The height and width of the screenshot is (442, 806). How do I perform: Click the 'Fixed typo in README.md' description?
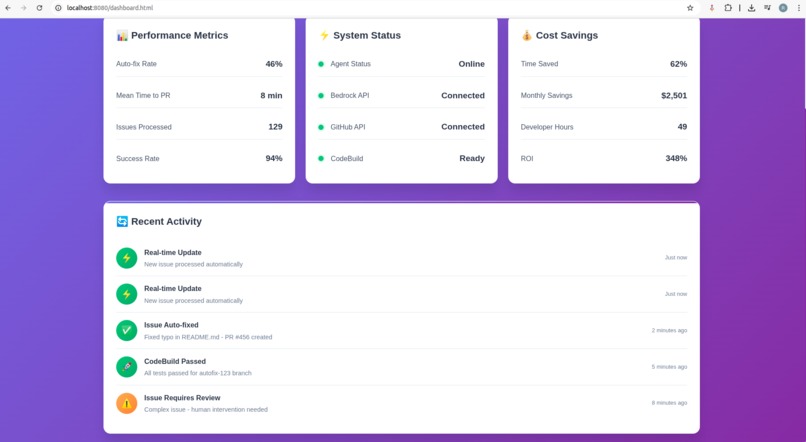click(208, 337)
